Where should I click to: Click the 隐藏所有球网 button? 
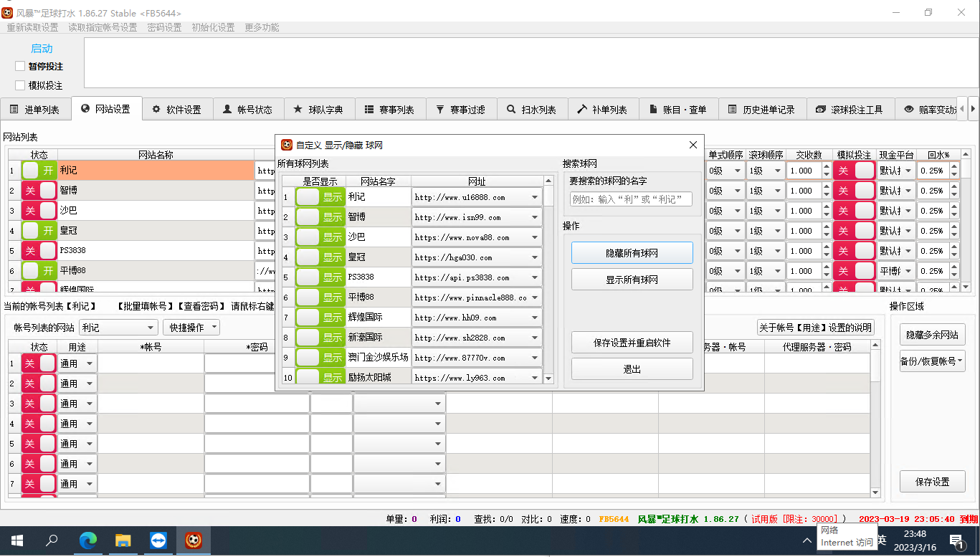[x=632, y=253]
